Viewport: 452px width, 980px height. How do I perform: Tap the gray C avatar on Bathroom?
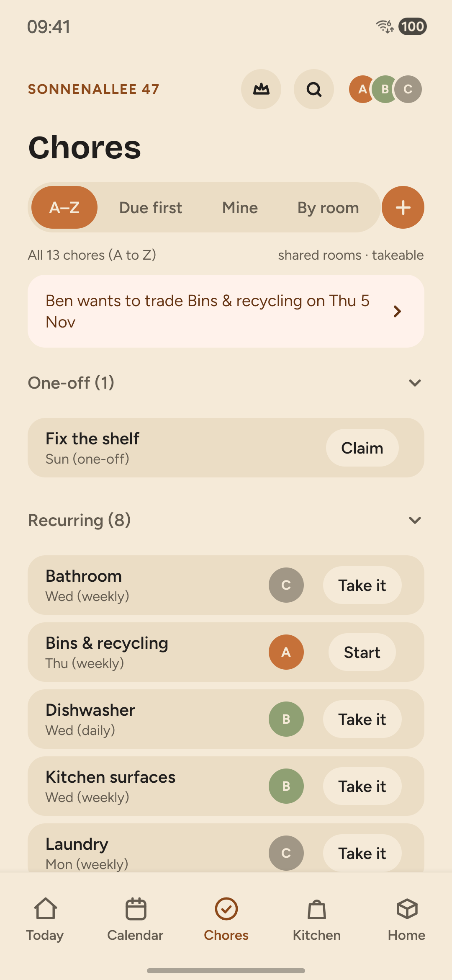tap(286, 585)
